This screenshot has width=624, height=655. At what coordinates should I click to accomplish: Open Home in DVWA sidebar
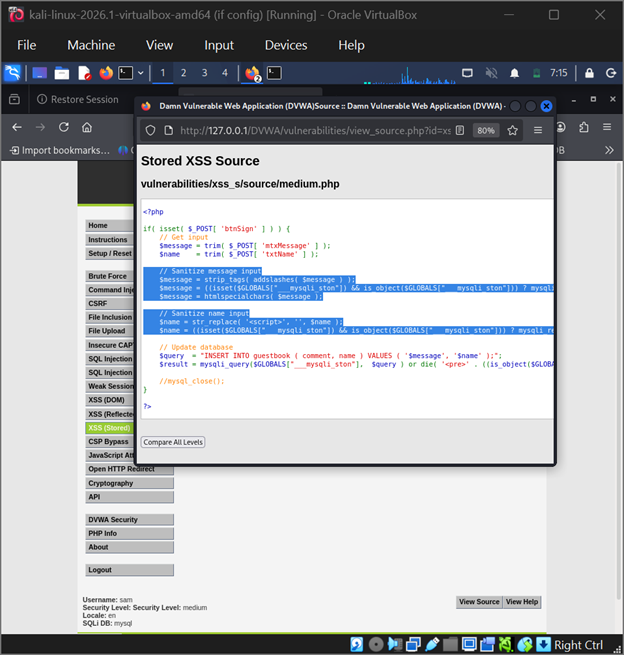110,226
